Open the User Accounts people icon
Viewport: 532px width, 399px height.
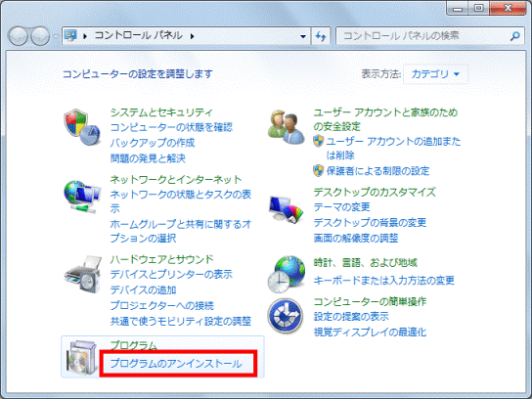(x=286, y=127)
